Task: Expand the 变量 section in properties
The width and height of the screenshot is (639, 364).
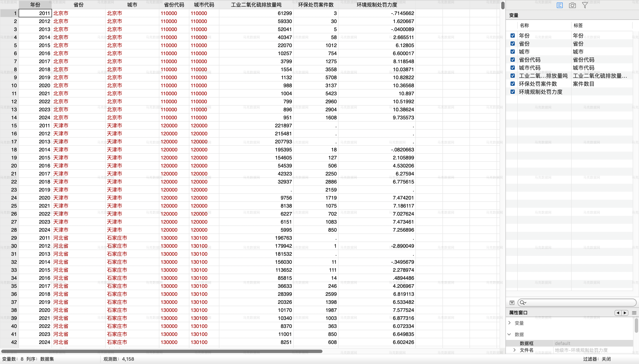Action: coord(510,323)
